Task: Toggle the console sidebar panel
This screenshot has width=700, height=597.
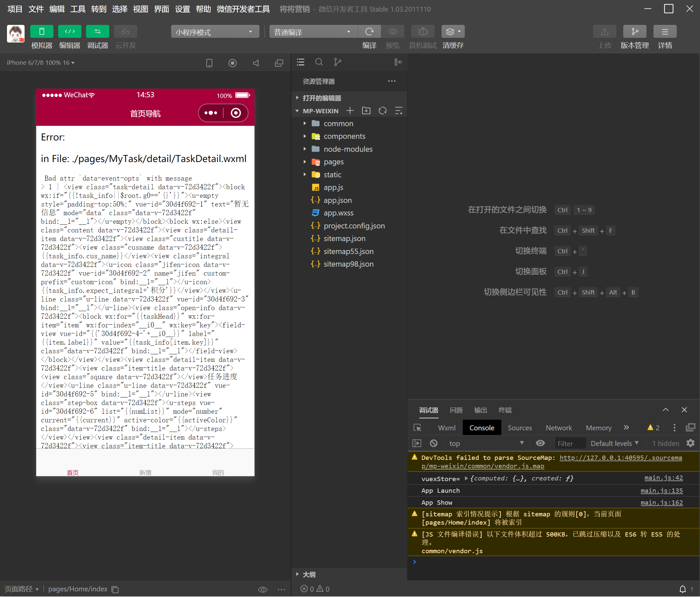Action: (x=417, y=443)
